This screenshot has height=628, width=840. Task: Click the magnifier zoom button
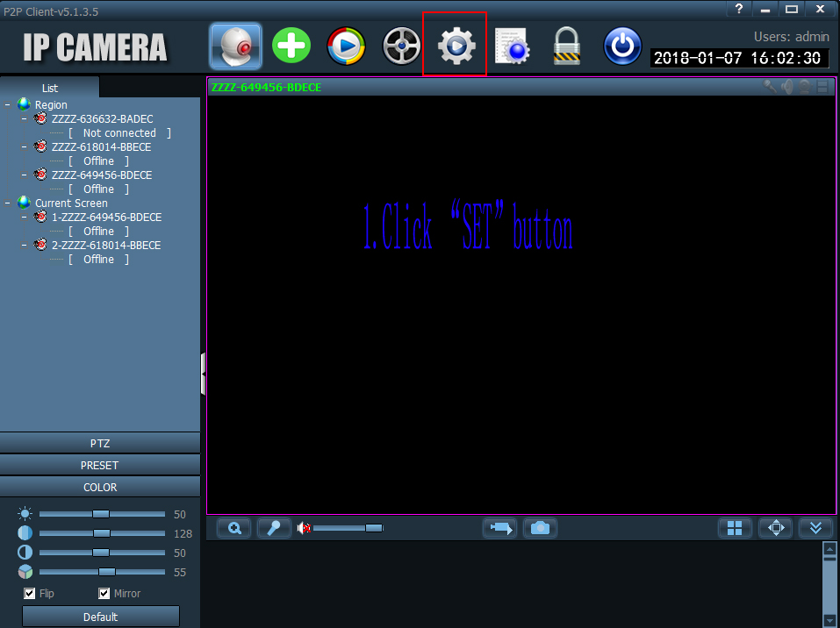point(234,528)
